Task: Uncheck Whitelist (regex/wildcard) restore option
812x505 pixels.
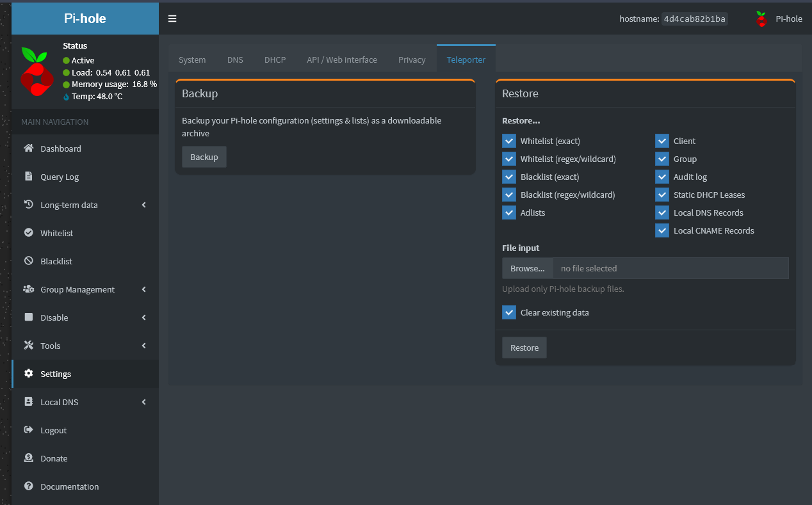Action: 509,159
